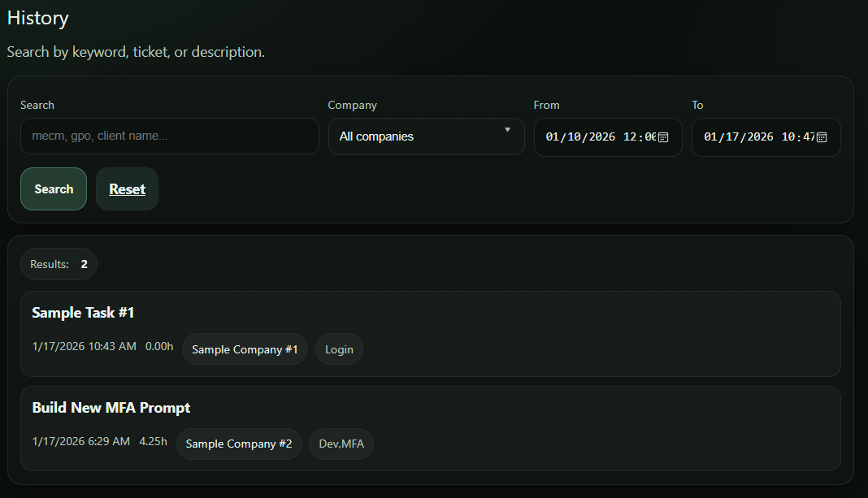Click the Sample Company #2 tag

pyautogui.click(x=239, y=444)
